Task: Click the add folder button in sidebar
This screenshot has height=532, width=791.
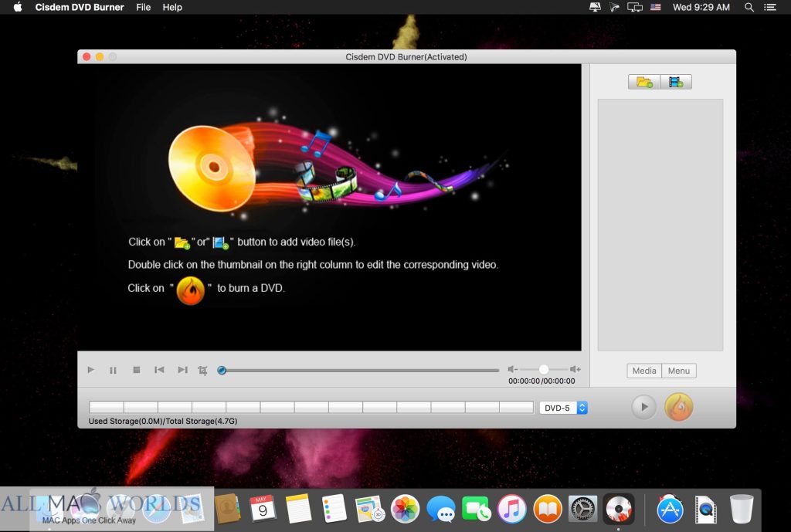Action: pyautogui.click(x=644, y=82)
